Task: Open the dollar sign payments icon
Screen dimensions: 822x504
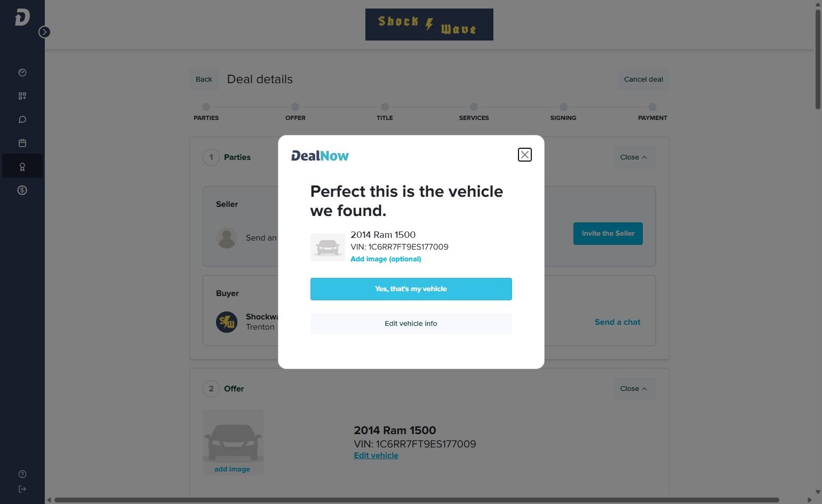Action: (x=22, y=190)
